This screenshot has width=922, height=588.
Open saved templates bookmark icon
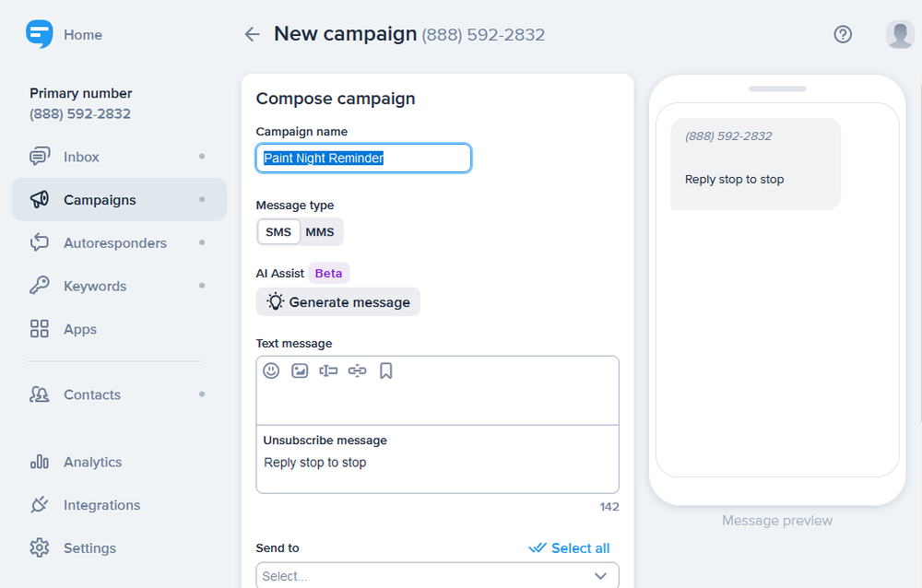386,370
